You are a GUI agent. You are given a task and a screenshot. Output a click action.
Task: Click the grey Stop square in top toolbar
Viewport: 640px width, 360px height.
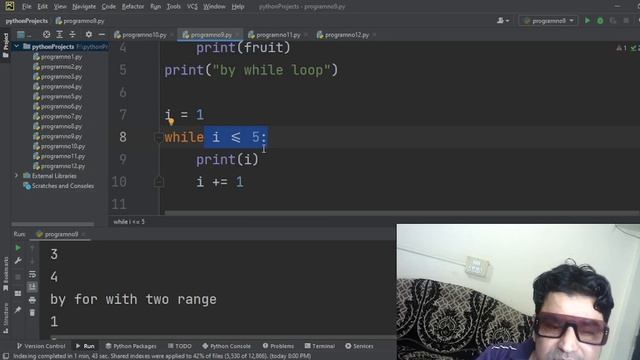(626, 20)
